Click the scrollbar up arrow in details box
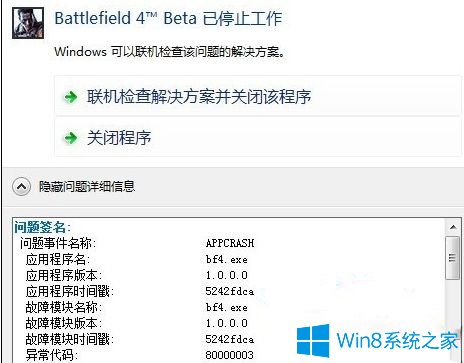 point(453,227)
